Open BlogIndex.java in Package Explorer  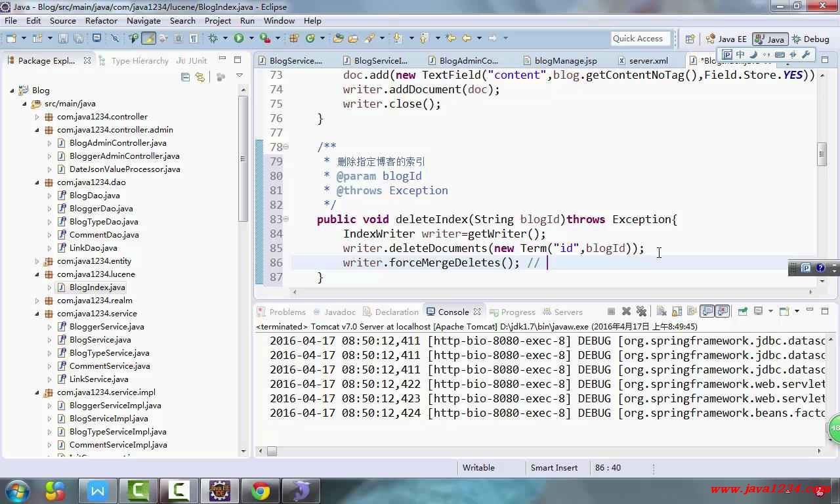(x=97, y=287)
